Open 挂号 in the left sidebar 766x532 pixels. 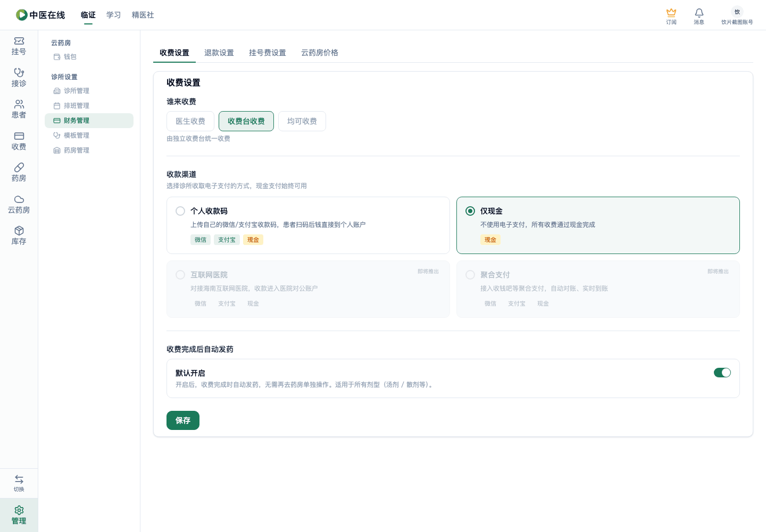click(19, 46)
